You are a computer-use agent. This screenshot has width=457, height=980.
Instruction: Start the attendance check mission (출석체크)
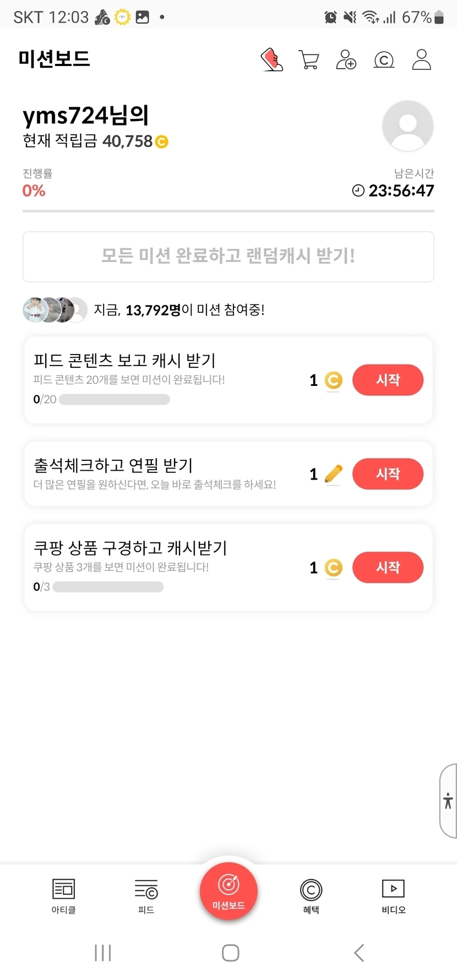[388, 473]
